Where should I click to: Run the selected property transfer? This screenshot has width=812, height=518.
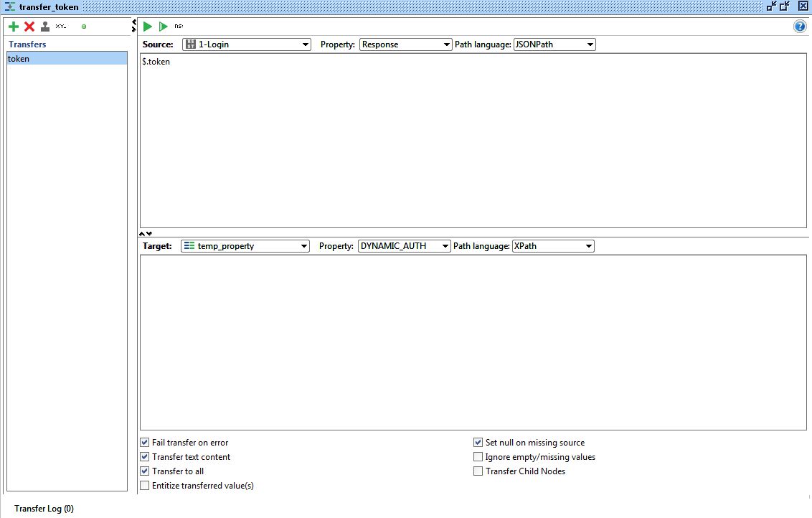click(148, 27)
